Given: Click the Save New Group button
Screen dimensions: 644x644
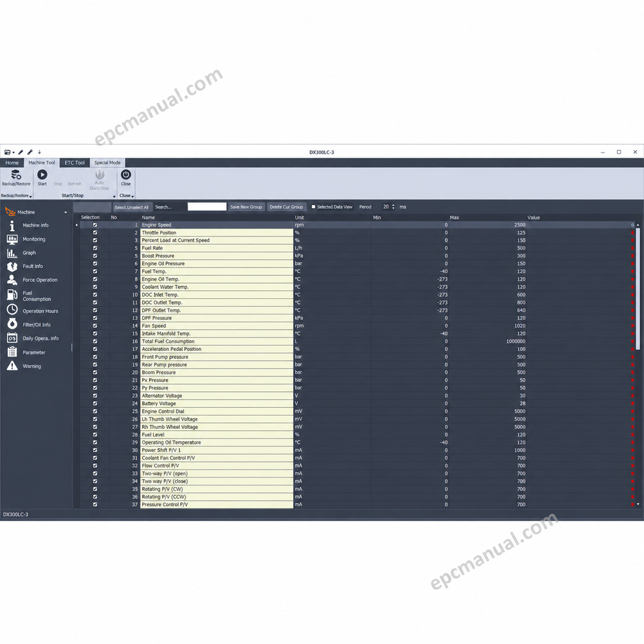Looking at the screenshot, I should (x=245, y=207).
